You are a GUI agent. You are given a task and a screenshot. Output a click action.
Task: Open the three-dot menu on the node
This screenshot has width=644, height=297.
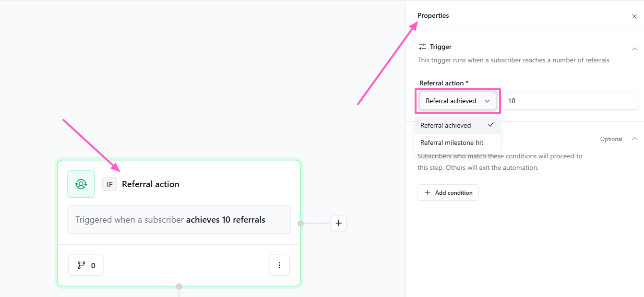pos(279,265)
